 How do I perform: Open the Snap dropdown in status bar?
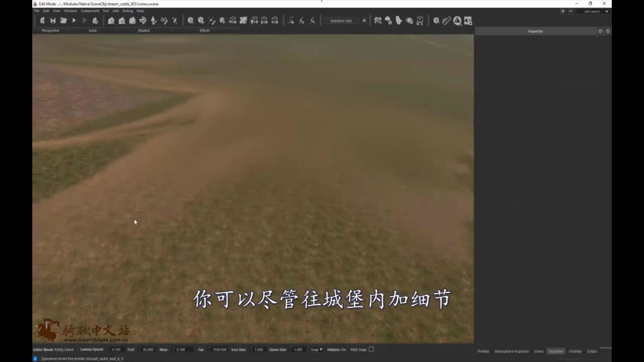point(316,349)
